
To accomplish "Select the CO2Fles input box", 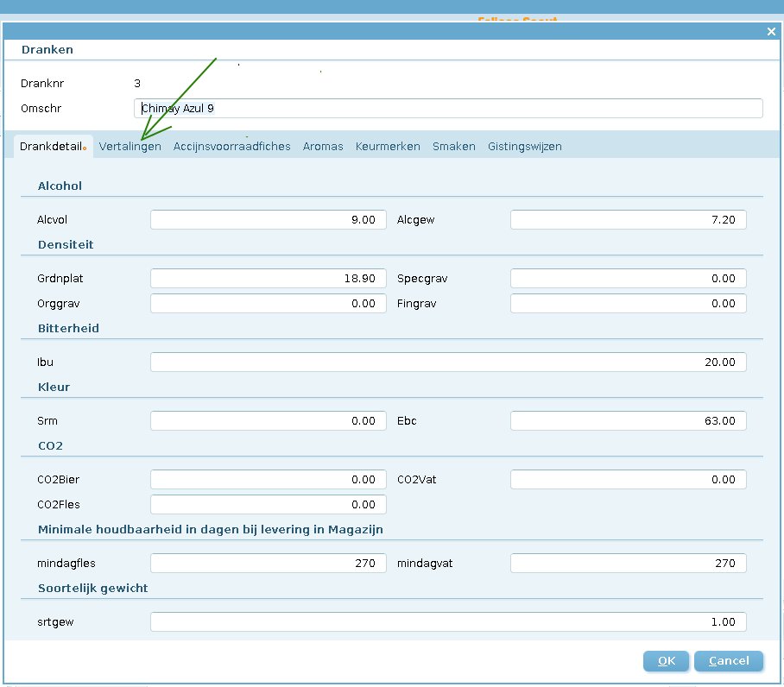I will [269, 505].
